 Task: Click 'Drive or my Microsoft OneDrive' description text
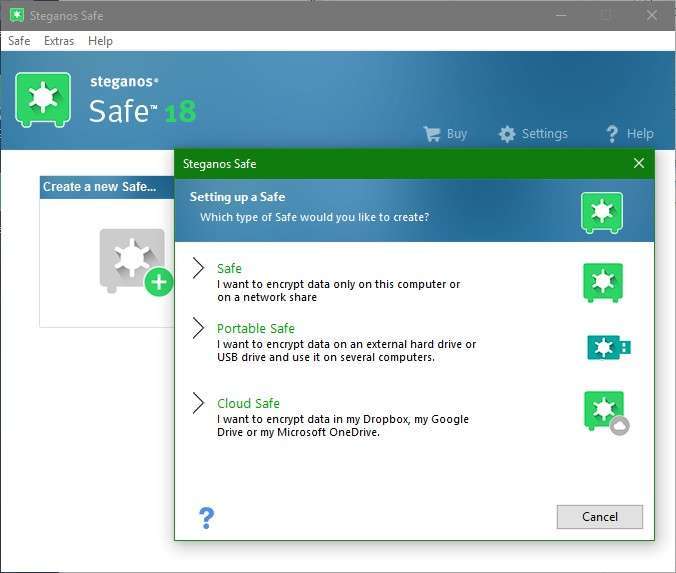click(298, 432)
